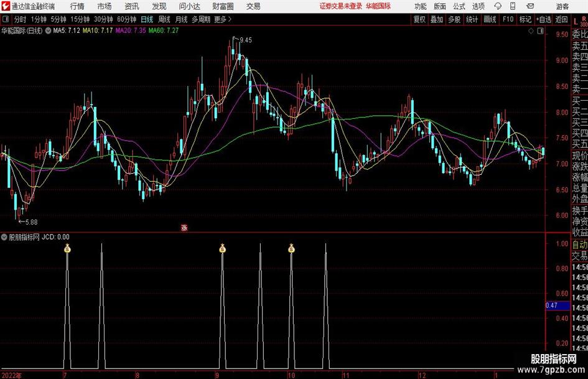The height and width of the screenshot is (379, 588).
Task: Click the JCD: 0.00 indicator value
Action: coord(55,237)
